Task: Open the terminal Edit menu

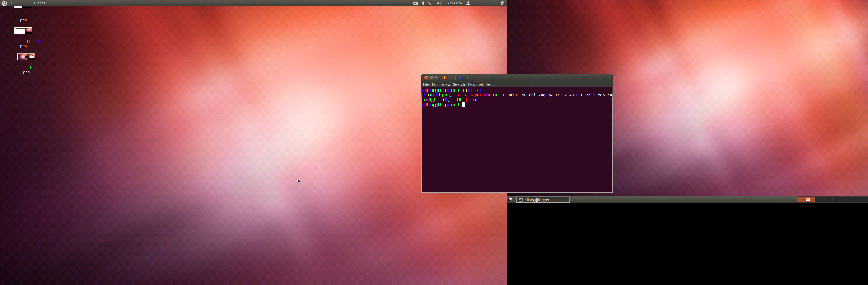Action: [435, 84]
